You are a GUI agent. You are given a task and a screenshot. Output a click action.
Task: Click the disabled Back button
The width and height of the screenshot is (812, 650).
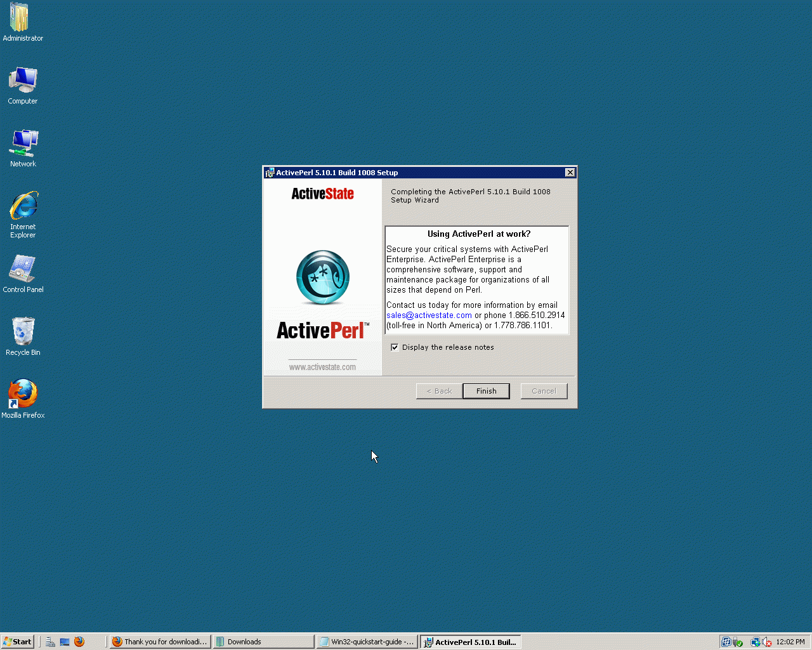tap(439, 391)
